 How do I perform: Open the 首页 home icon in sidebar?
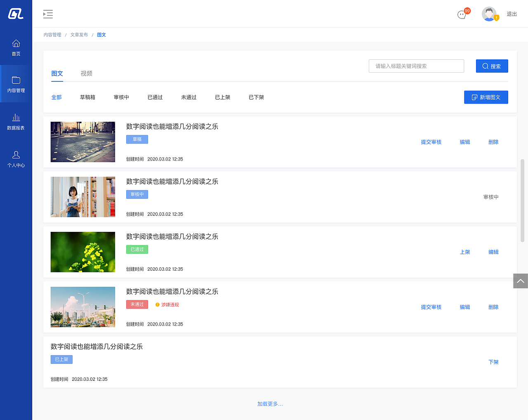pos(16,47)
